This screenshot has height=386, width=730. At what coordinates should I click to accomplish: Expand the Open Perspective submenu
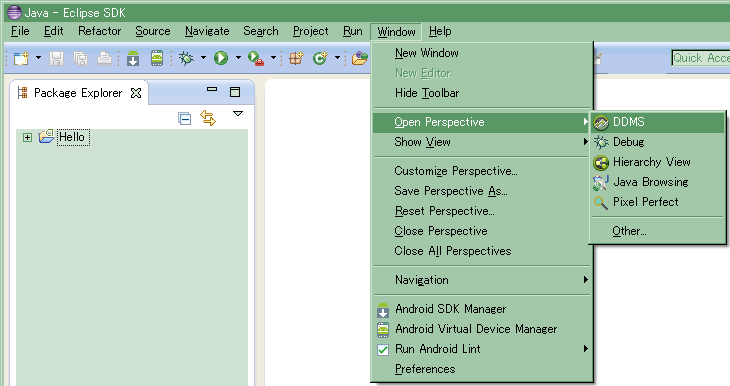pos(482,122)
